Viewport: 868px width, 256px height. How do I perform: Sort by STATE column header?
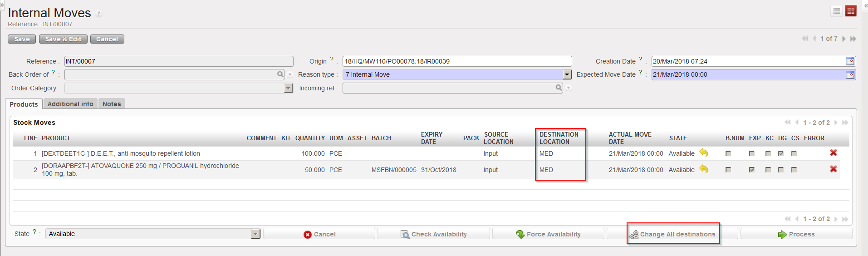pyautogui.click(x=678, y=138)
